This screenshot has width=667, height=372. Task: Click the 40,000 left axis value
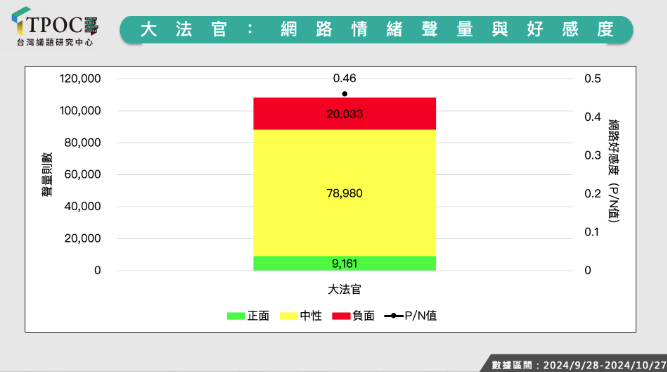pos(83,206)
